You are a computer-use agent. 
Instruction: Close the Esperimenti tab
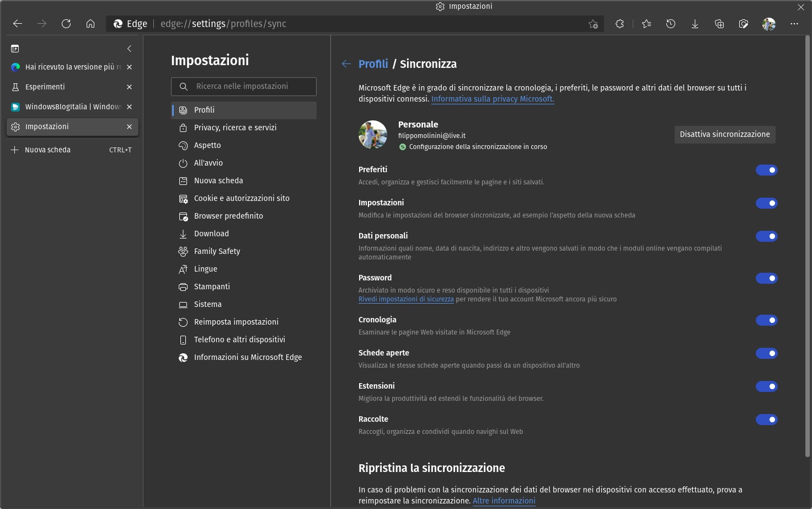click(129, 87)
